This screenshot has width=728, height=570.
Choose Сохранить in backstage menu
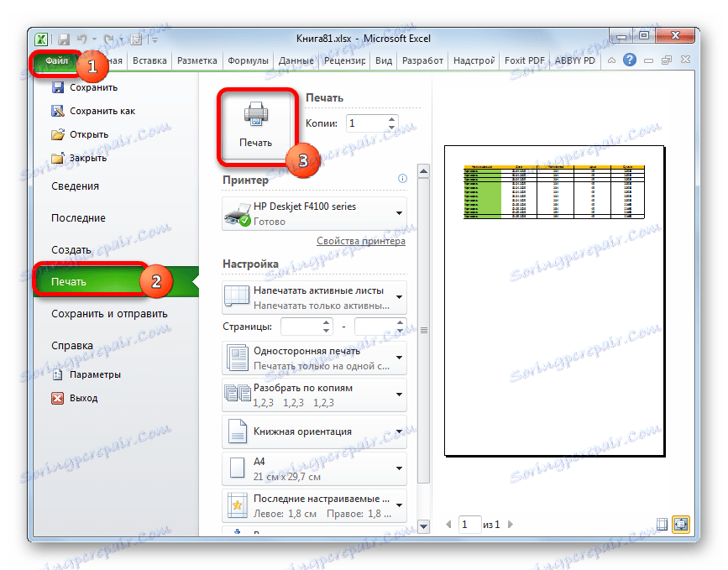(x=84, y=87)
